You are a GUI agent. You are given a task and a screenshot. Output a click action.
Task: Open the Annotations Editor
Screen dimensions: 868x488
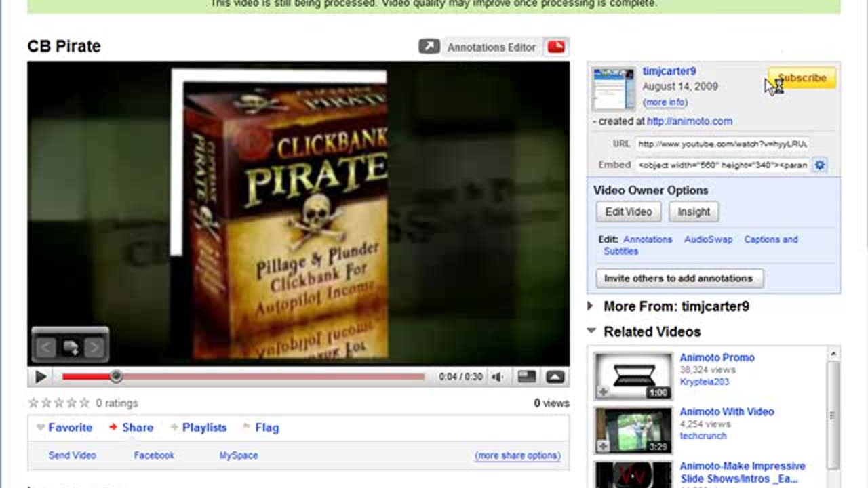click(491, 47)
